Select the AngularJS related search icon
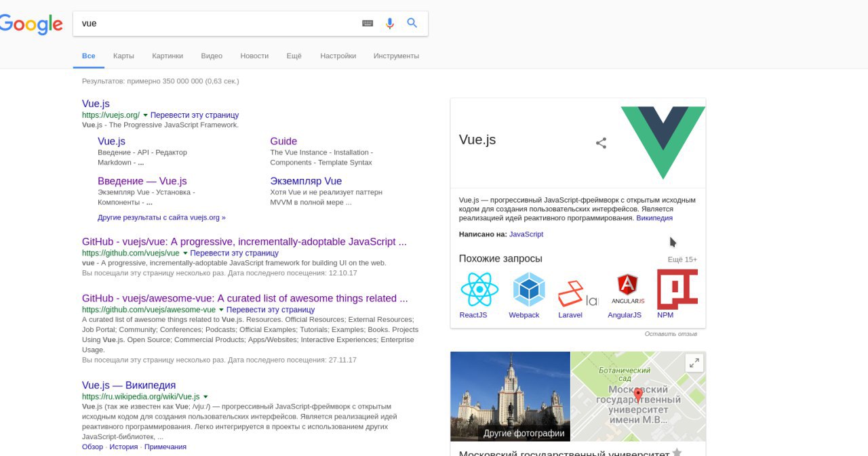Viewport: 868px width, 456px height. point(627,290)
